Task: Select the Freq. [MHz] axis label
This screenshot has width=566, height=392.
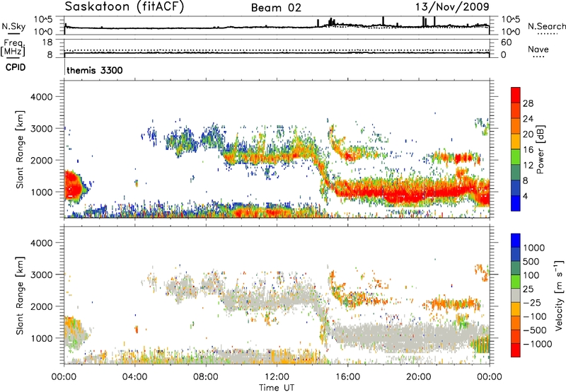Action: click(13, 48)
